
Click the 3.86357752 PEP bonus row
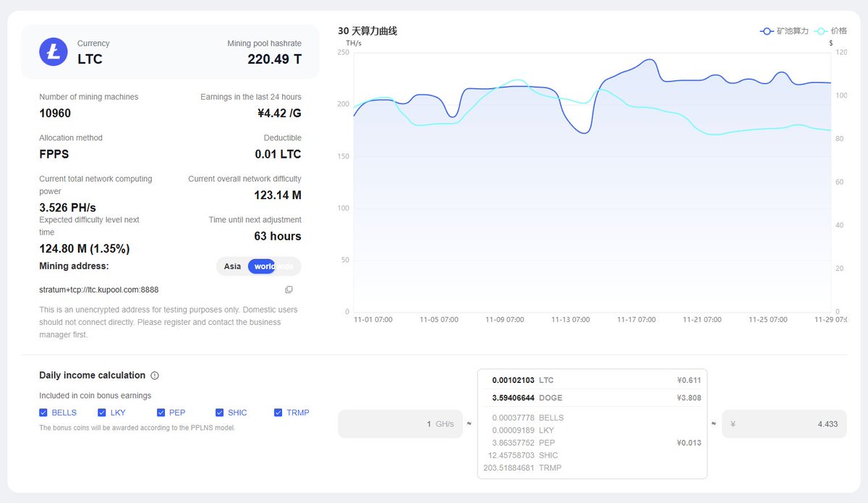592,443
